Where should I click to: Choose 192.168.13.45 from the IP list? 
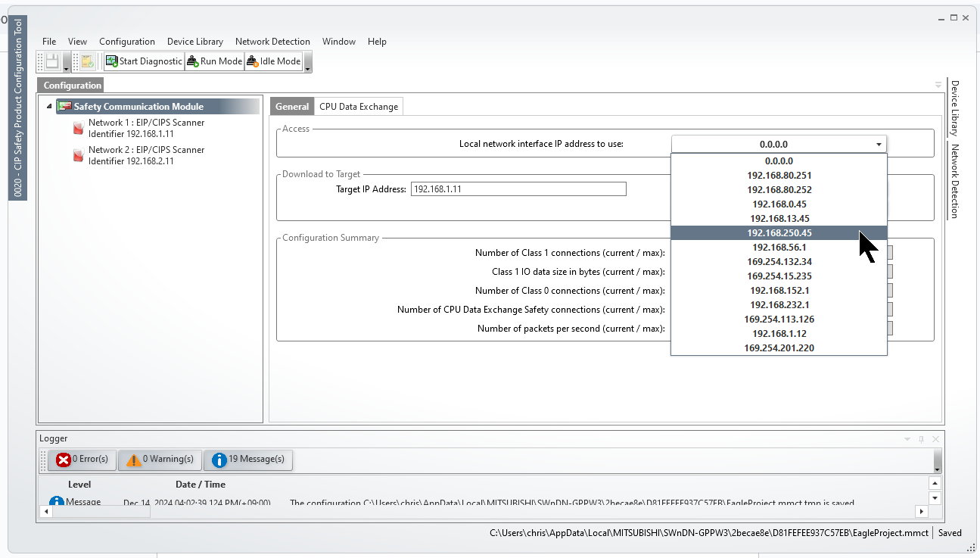(779, 219)
